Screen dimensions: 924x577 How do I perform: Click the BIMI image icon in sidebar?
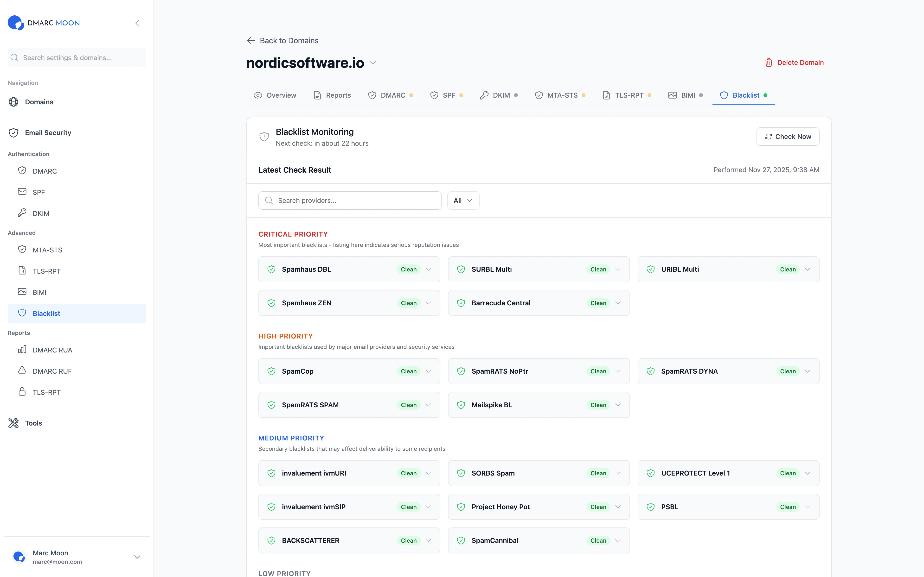(x=22, y=292)
